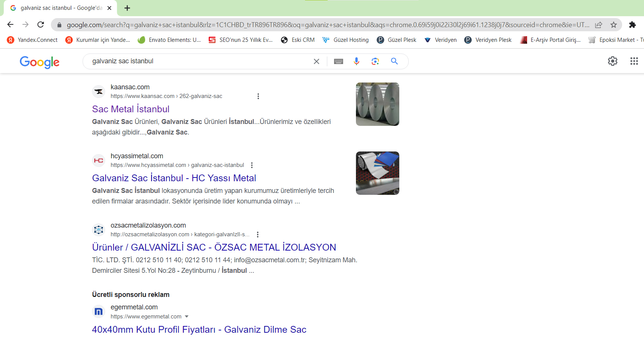This screenshot has height=338, width=644.
Task: Clear the search box with the X icon
Action: (x=316, y=61)
